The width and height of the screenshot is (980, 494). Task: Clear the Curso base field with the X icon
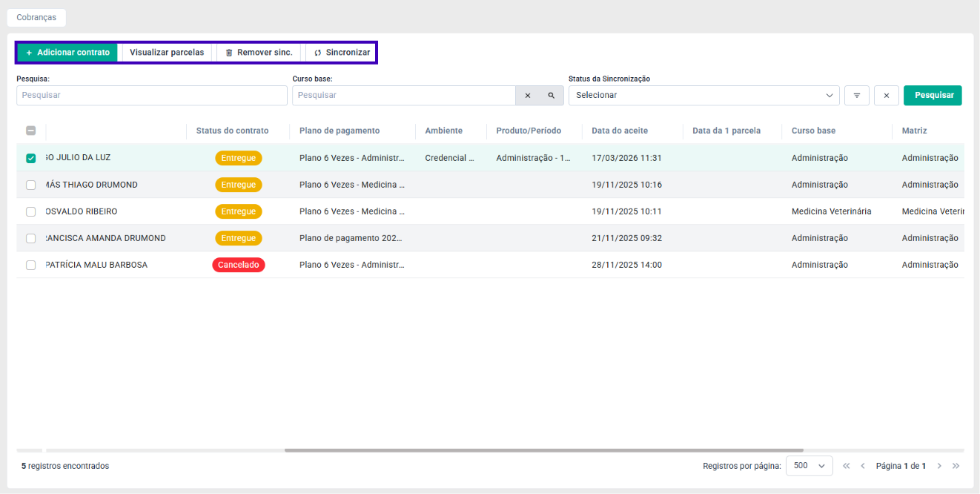[x=528, y=95]
